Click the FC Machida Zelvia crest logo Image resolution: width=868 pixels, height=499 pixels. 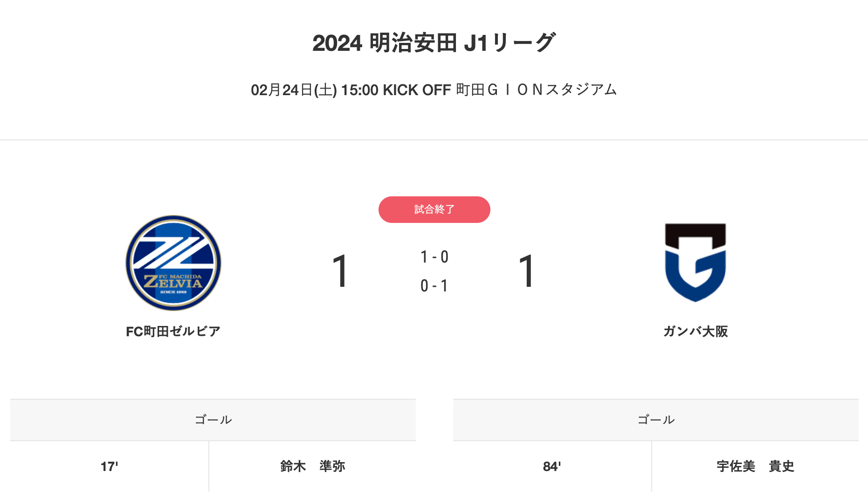click(173, 263)
